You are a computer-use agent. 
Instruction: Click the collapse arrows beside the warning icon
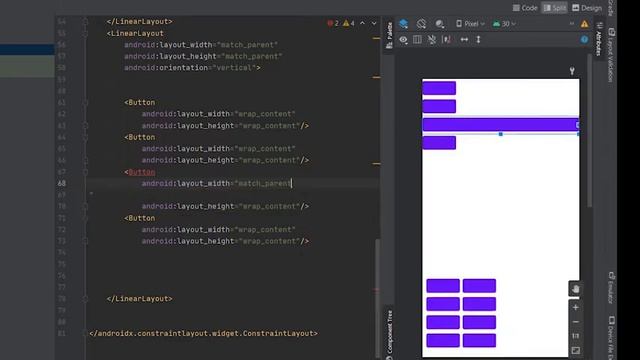click(x=572, y=24)
